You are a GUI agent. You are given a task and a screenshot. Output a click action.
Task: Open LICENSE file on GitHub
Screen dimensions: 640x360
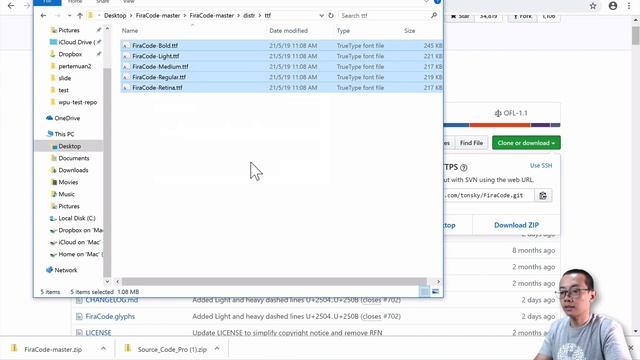(98, 333)
